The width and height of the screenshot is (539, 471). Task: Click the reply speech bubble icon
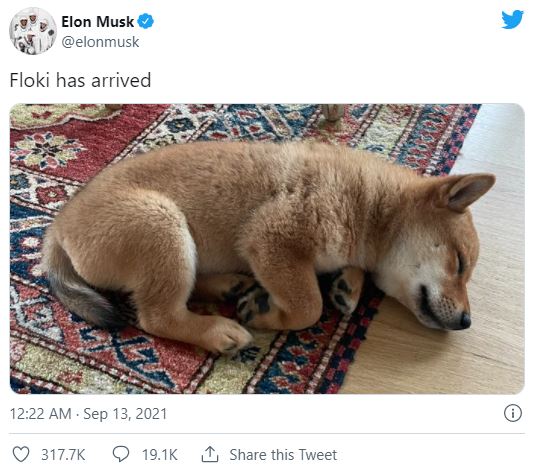pyautogui.click(x=121, y=454)
